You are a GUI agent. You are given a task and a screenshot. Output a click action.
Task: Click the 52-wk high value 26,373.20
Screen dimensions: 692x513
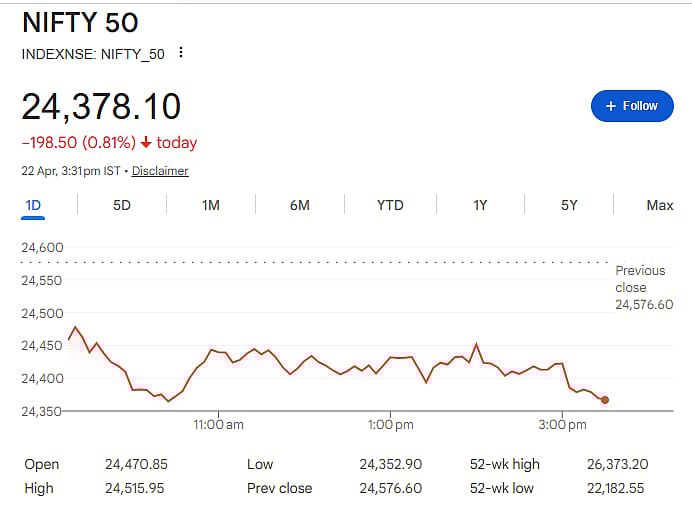[616, 464]
